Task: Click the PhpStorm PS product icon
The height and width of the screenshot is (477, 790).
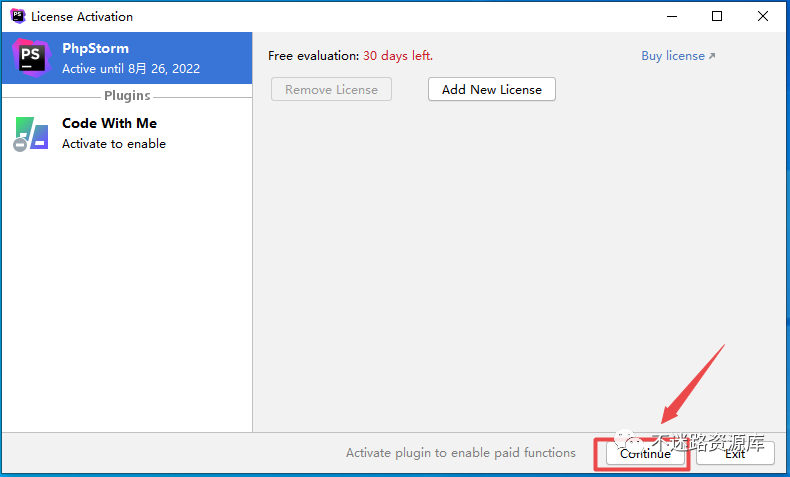Action: [x=31, y=58]
